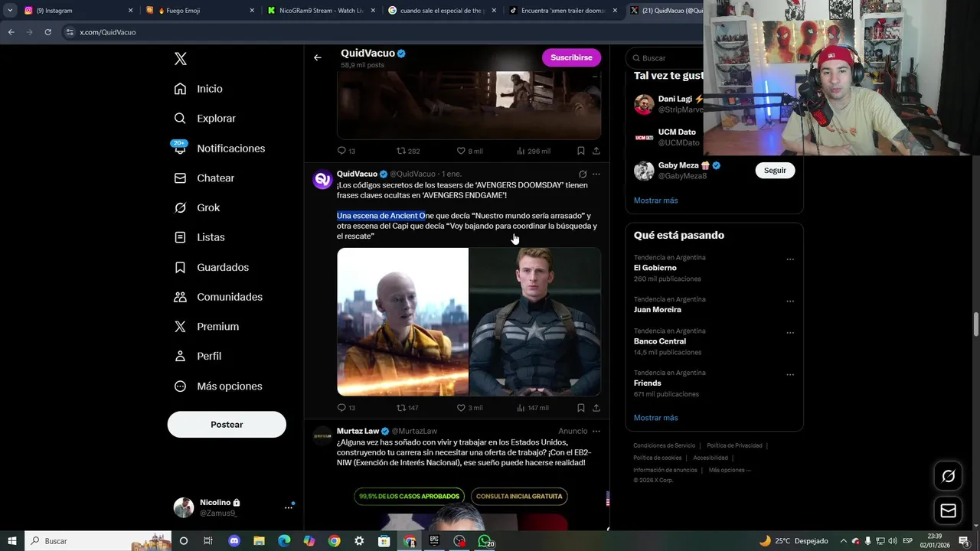Open the floating Grok button
This screenshot has height=551, width=980.
tap(948, 477)
